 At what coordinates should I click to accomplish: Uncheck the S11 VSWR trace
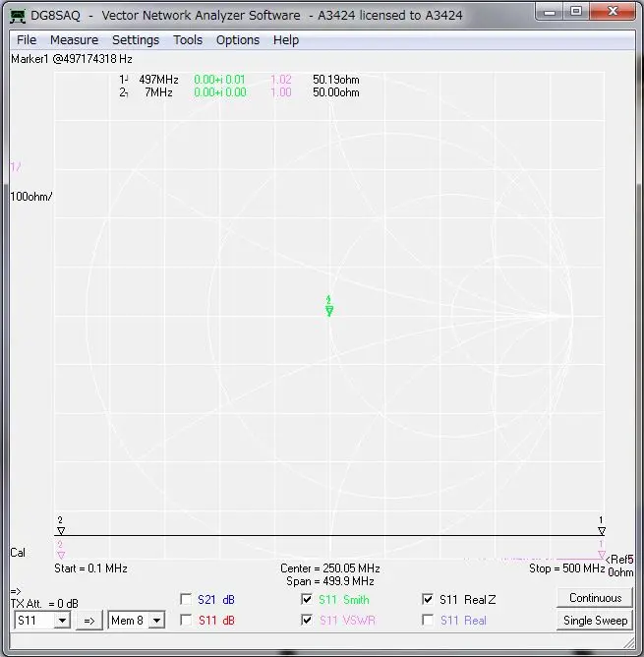click(x=307, y=620)
